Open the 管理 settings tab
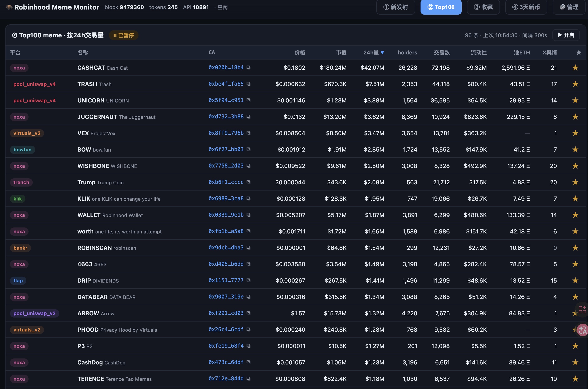This screenshot has height=389, width=588. (569, 7)
